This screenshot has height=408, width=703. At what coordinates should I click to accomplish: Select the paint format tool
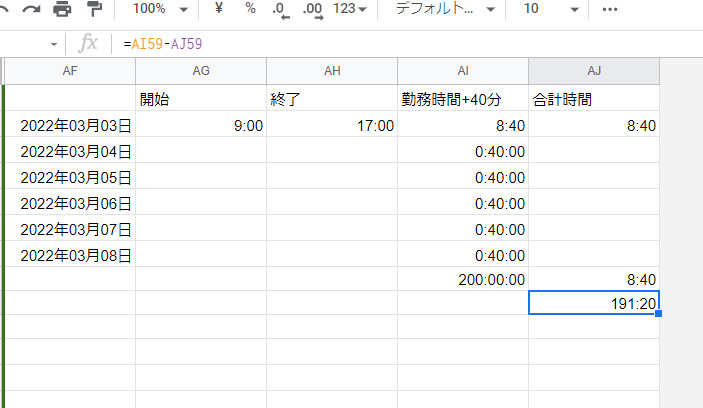tap(94, 9)
